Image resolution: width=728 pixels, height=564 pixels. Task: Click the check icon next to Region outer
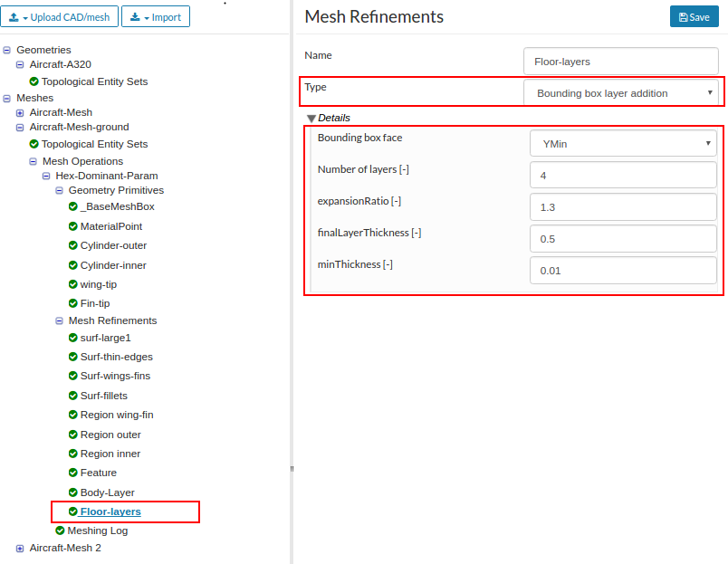click(x=73, y=435)
